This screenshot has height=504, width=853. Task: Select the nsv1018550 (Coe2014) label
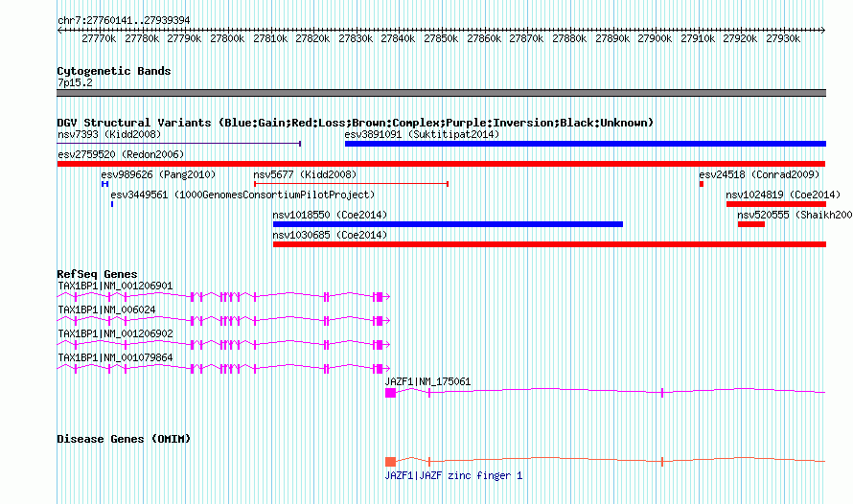coord(330,216)
